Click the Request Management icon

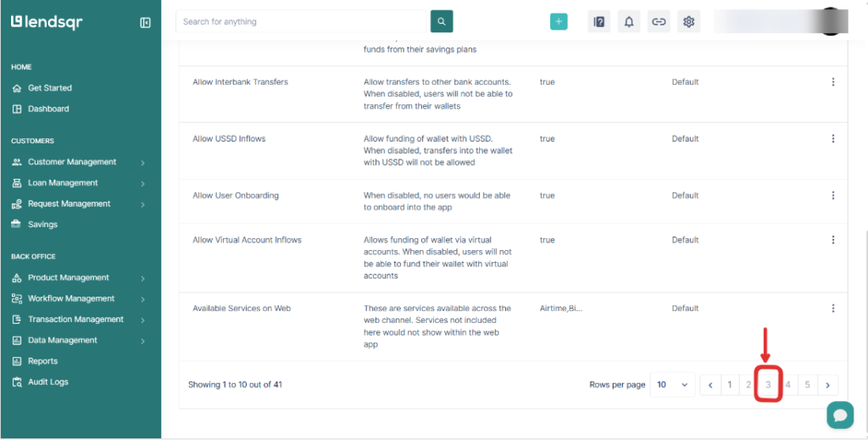[17, 204]
